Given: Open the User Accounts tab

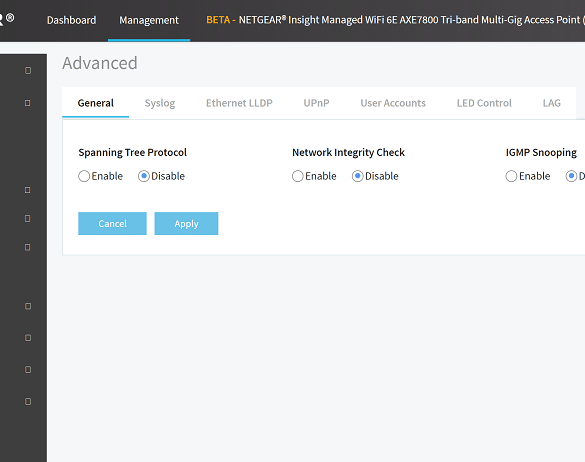Looking at the screenshot, I should [x=393, y=103].
